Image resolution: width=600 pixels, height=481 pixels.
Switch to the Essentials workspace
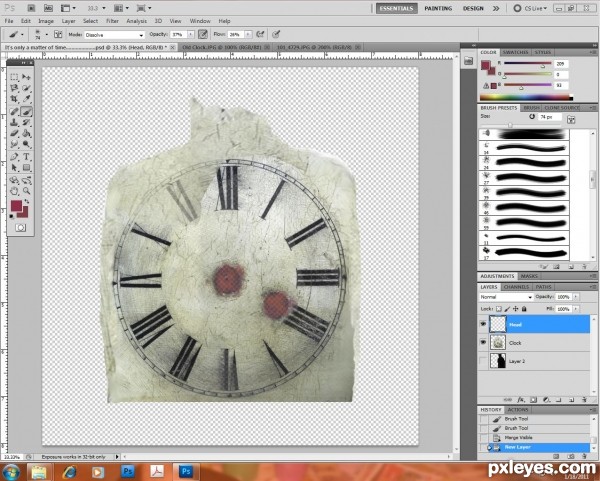click(396, 8)
